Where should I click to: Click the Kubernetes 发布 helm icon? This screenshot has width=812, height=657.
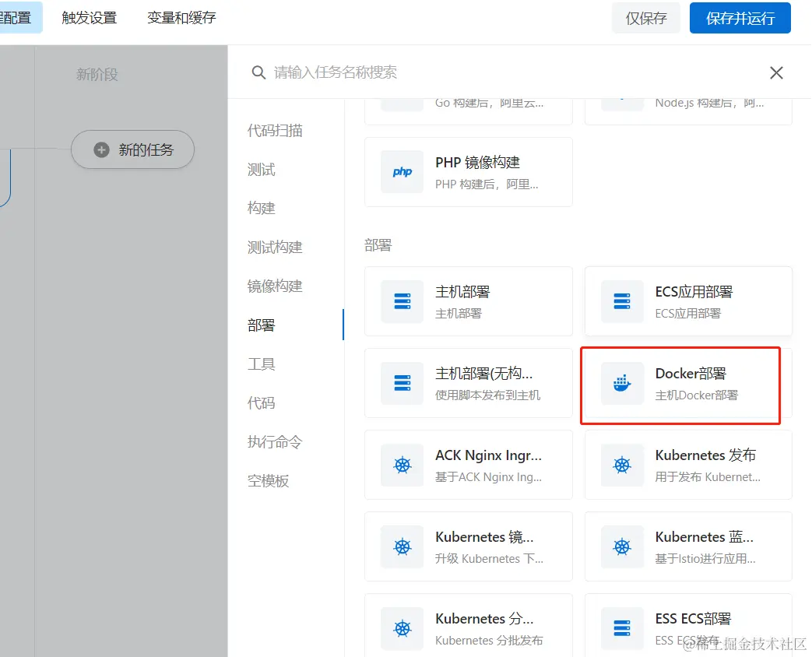(622, 465)
